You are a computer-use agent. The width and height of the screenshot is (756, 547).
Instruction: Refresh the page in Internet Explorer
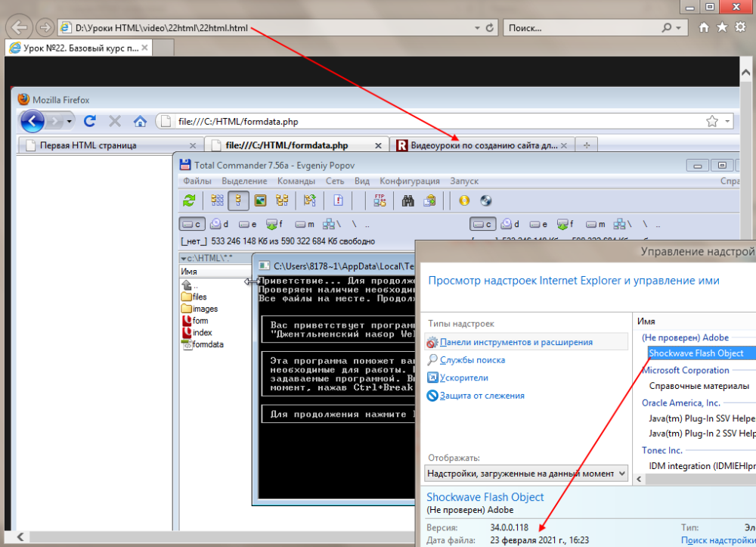pyautogui.click(x=489, y=28)
